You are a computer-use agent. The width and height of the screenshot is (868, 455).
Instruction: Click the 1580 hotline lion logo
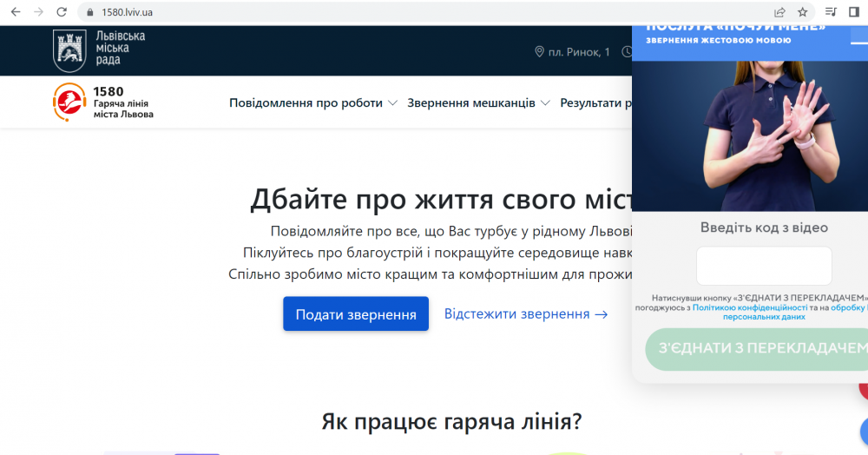69,102
